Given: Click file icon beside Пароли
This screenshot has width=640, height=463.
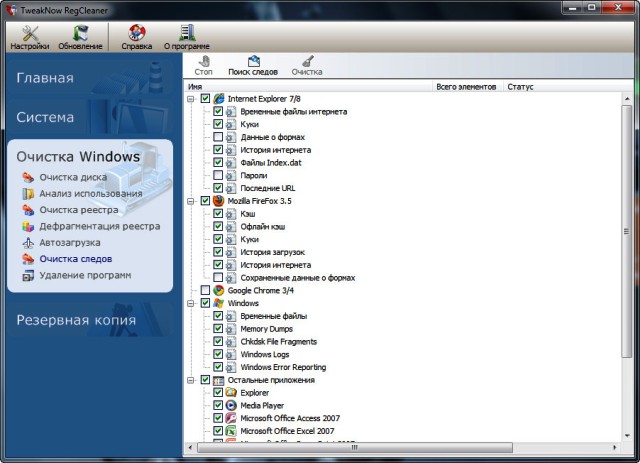Looking at the screenshot, I should (231, 176).
